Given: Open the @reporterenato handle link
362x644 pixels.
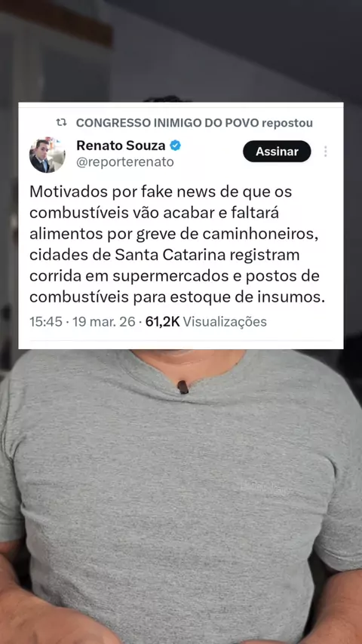Looking at the screenshot, I should [x=125, y=162].
